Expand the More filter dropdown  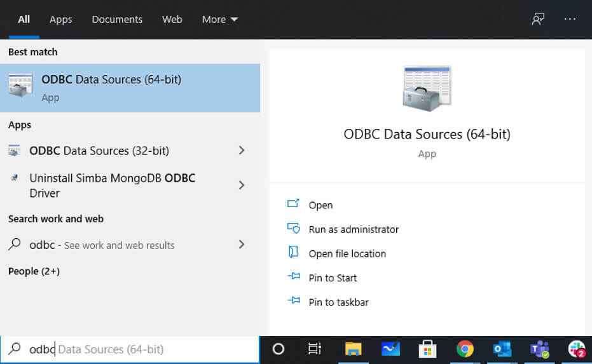pyautogui.click(x=220, y=19)
